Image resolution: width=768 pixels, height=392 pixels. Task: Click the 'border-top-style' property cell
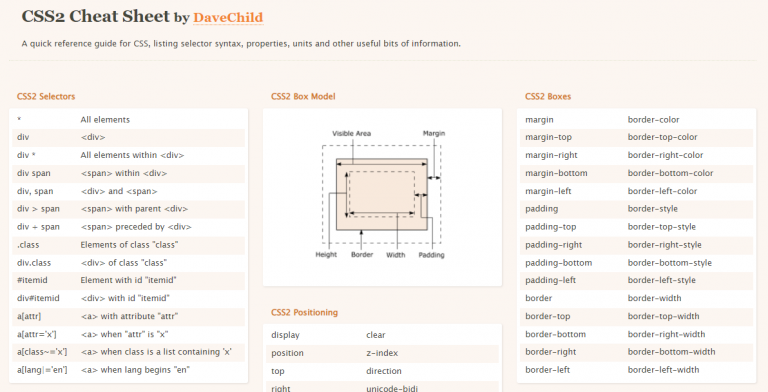tap(662, 227)
